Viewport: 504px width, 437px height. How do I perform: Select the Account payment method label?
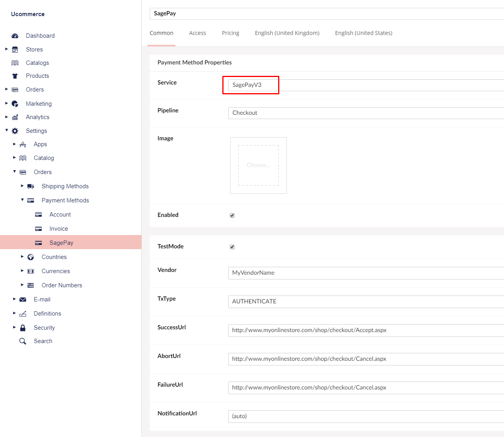(60, 215)
